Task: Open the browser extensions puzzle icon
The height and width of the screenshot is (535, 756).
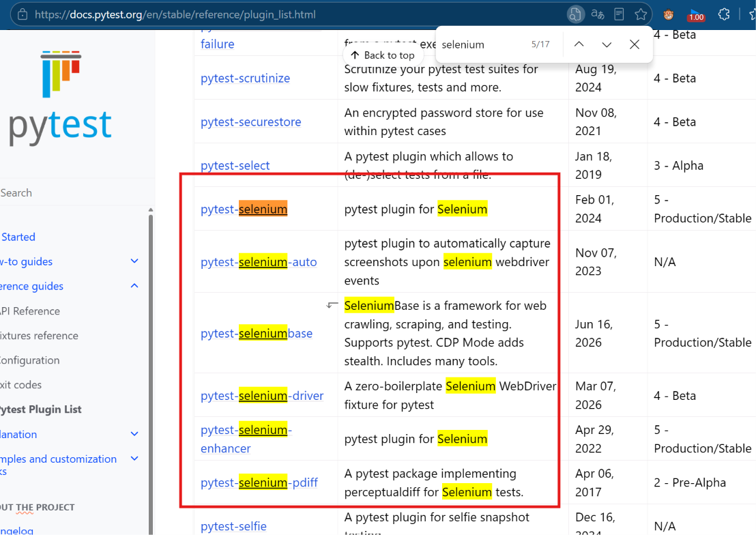Action: [724, 14]
